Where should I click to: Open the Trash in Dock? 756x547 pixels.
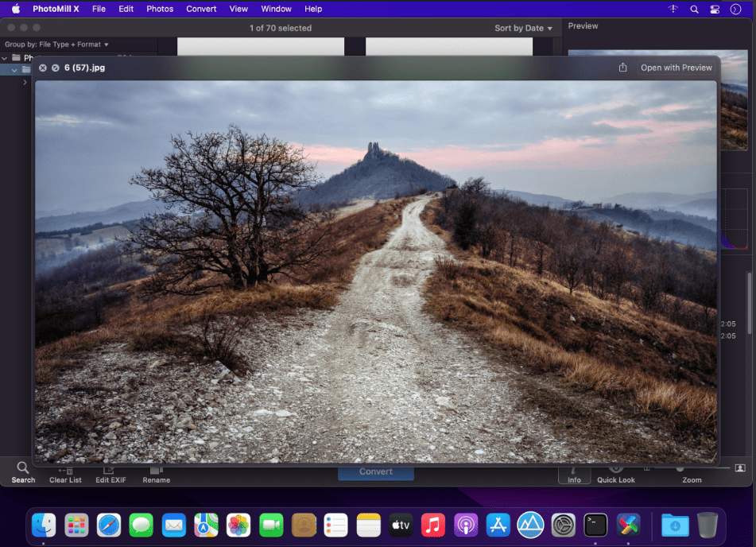[x=707, y=525]
